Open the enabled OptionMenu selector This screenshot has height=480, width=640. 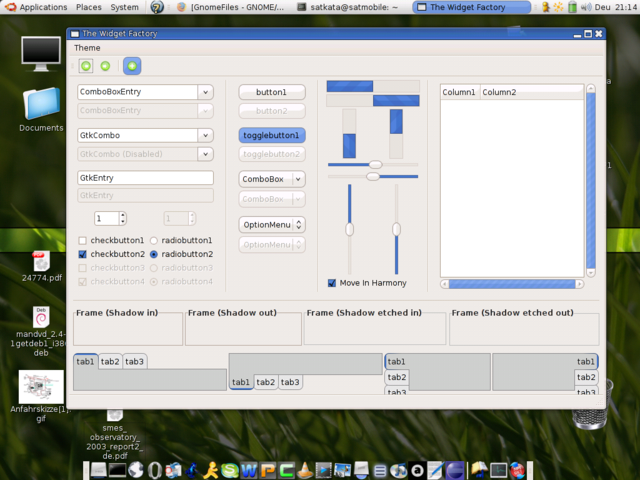[x=272, y=224]
